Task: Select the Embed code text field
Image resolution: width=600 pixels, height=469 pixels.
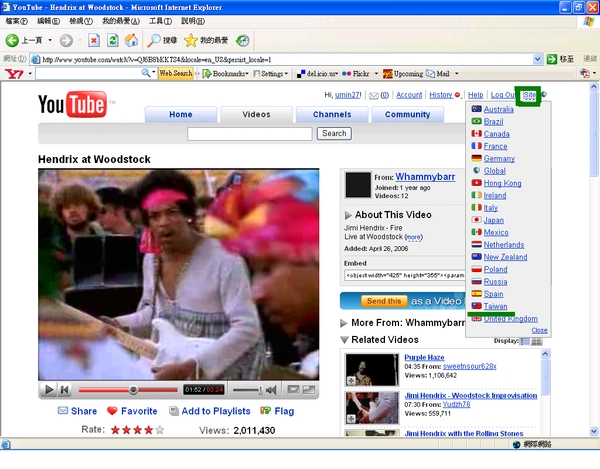Action: tap(404, 275)
